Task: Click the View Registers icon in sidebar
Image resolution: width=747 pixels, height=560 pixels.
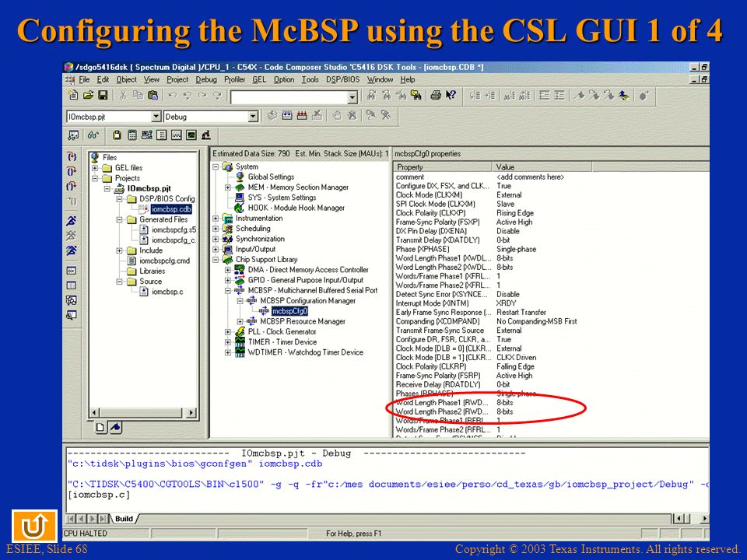Action: (x=72, y=271)
